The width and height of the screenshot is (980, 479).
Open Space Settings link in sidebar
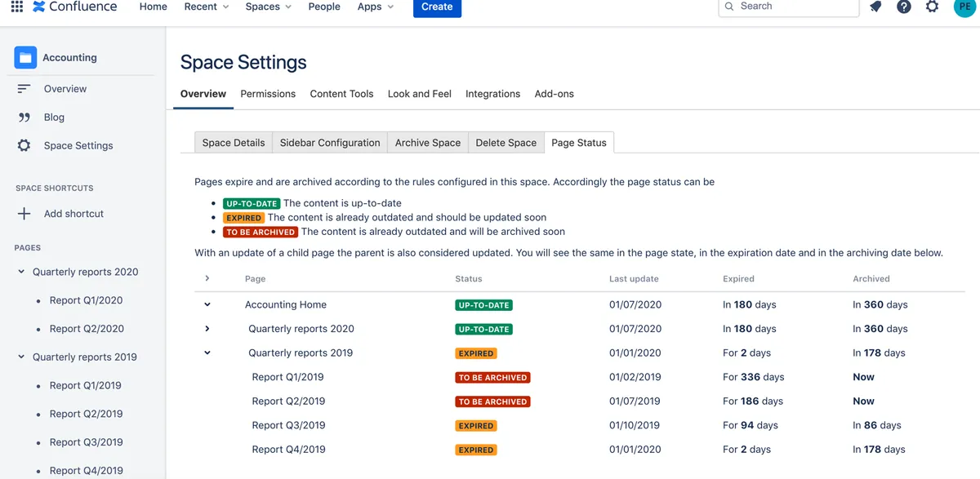(78, 145)
